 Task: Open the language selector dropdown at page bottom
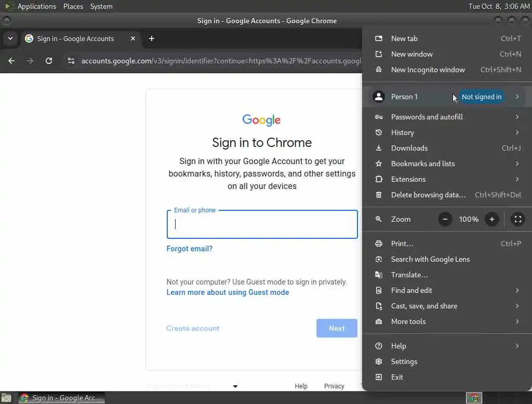tap(235, 386)
